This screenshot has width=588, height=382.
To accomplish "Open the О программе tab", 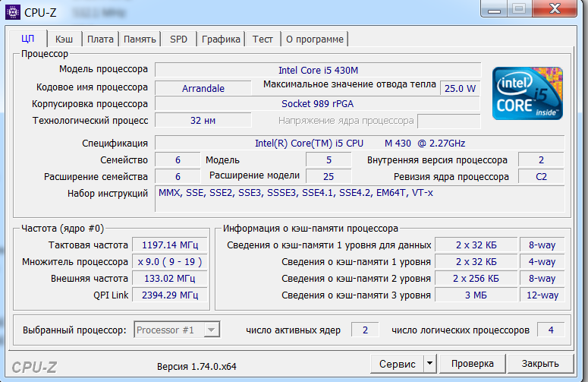I will (x=315, y=39).
